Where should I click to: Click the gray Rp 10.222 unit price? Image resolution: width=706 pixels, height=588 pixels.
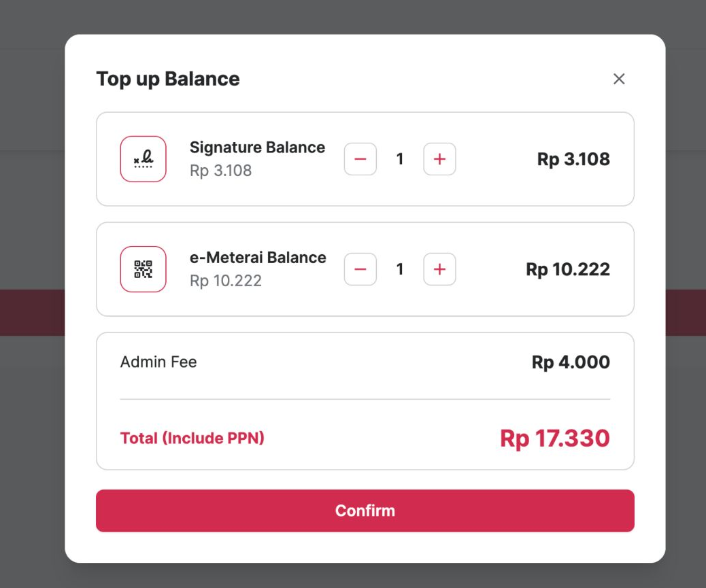225,281
